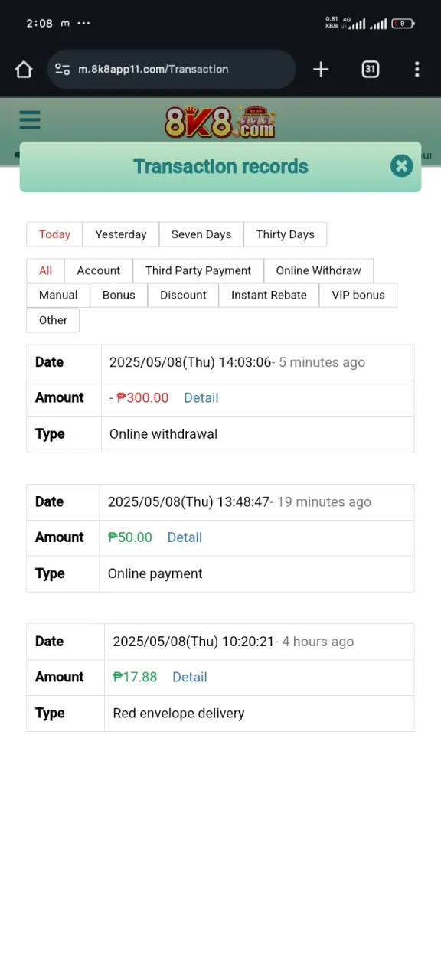Select the Other transaction filter
The width and height of the screenshot is (441, 980).
[53, 320]
